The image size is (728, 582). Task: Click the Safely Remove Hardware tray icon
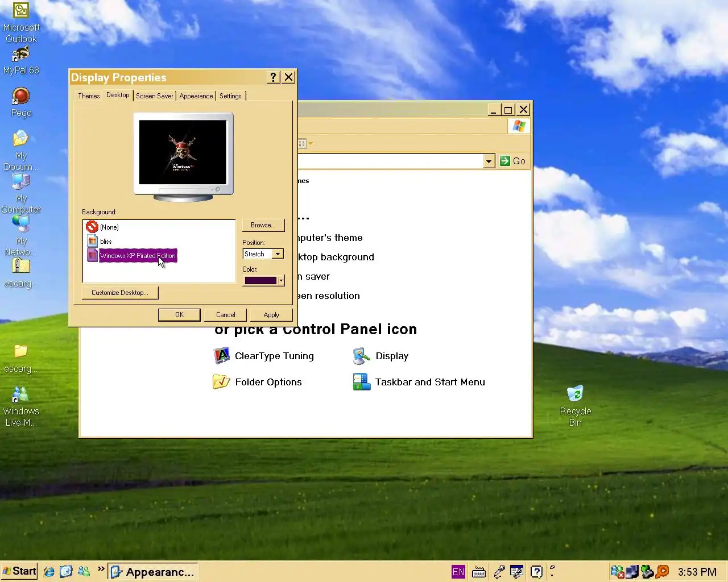647,572
